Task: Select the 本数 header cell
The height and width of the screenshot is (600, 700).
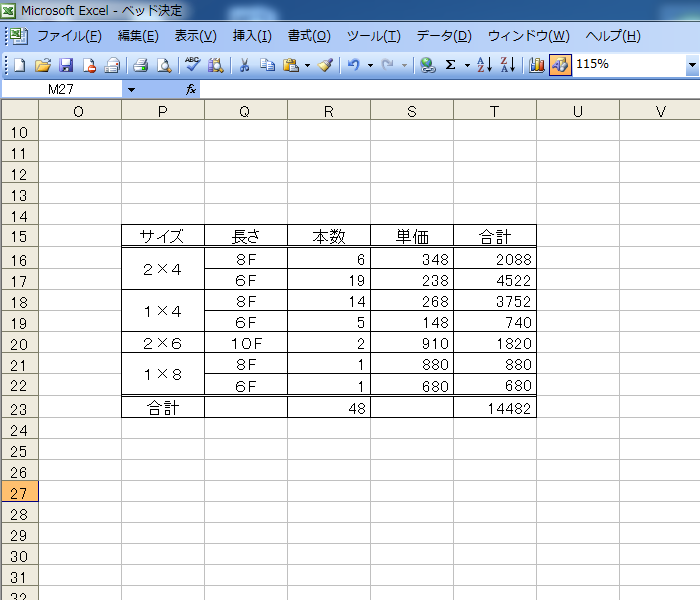Action: click(x=329, y=236)
